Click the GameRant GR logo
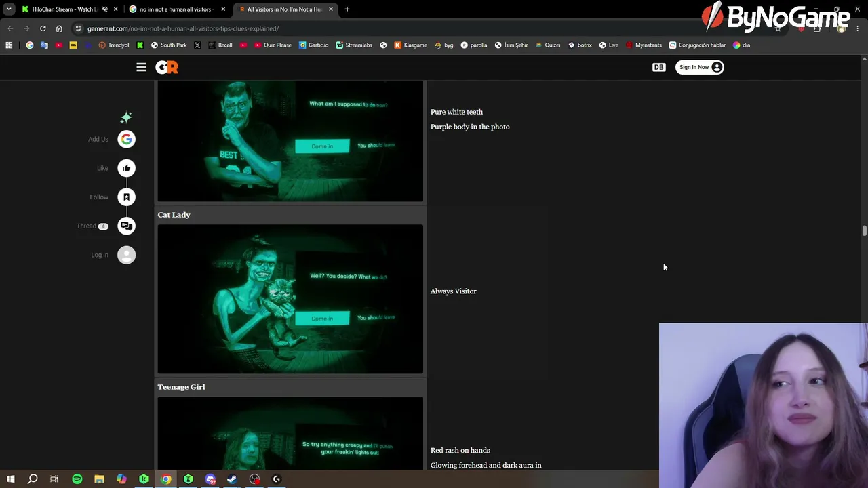This screenshot has width=868, height=488. pos(167,67)
